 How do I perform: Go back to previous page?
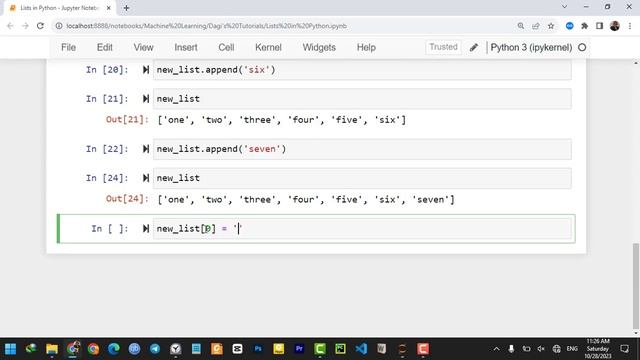click(10, 26)
